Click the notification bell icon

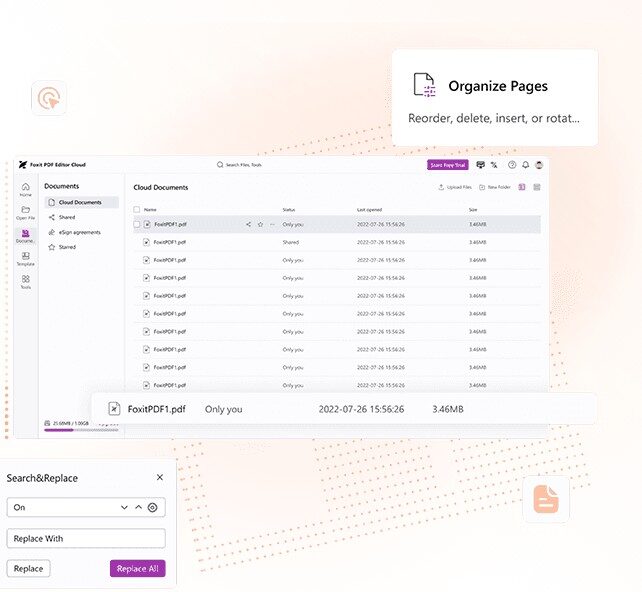tap(526, 165)
